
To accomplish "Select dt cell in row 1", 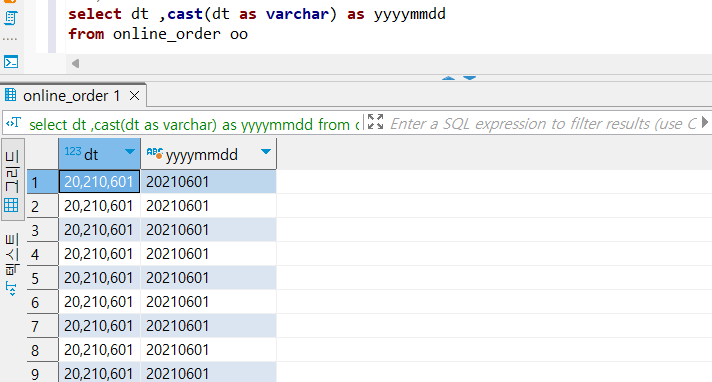I will point(99,182).
